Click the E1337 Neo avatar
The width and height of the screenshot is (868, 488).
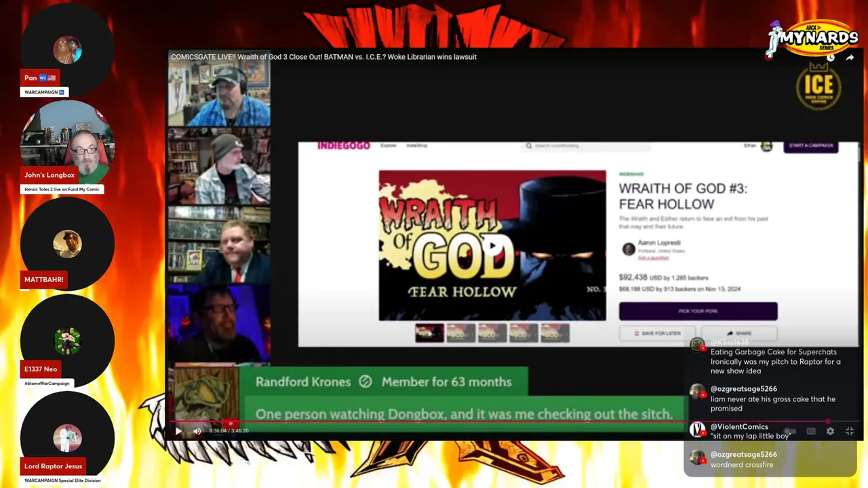click(67, 341)
